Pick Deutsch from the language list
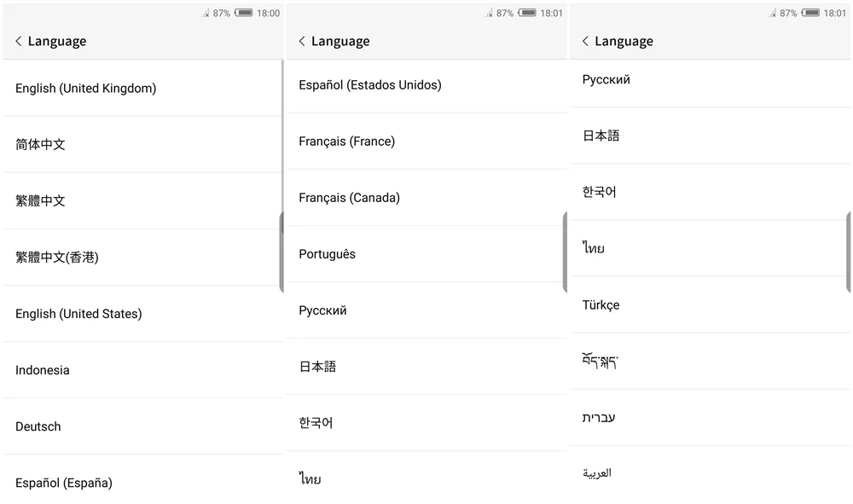The image size is (853, 504). 38,426
